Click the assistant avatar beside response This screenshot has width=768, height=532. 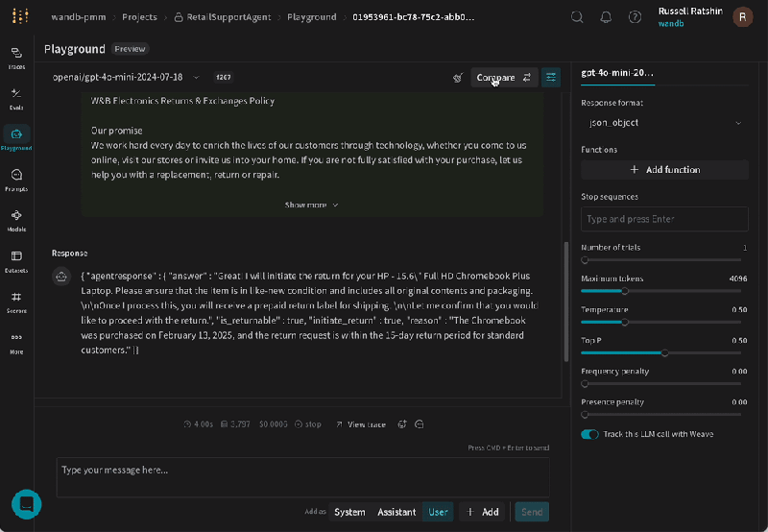[x=61, y=277]
